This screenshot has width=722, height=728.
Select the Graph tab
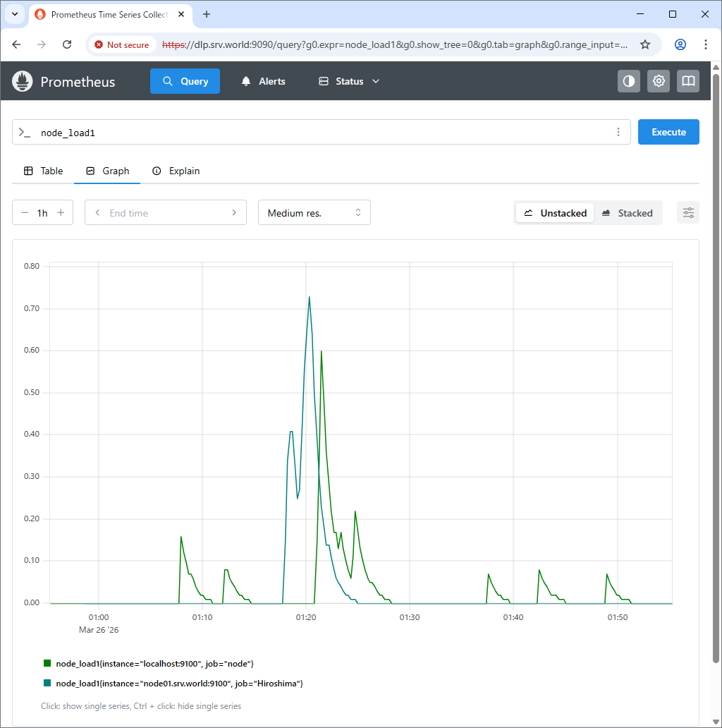point(107,171)
